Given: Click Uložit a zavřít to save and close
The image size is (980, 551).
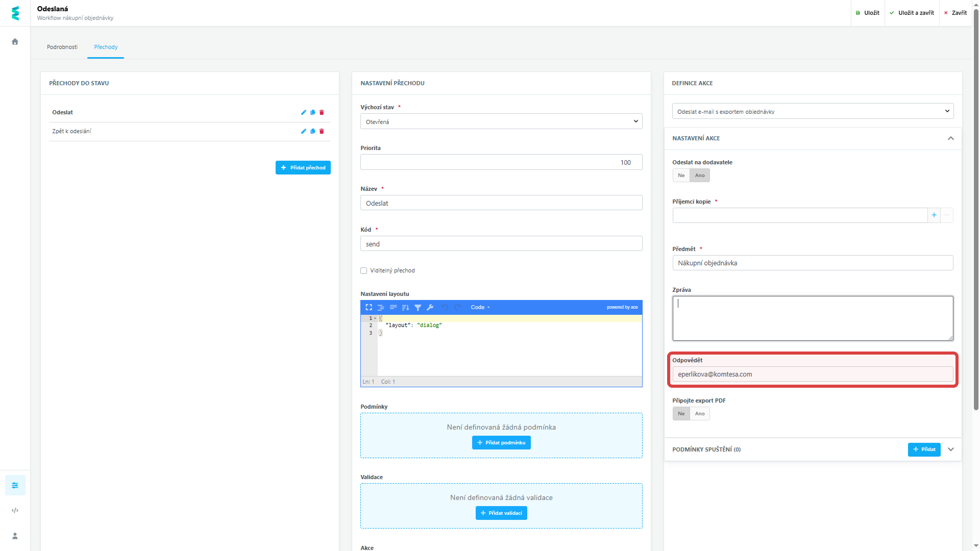Looking at the screenshot, I should [x=912, y=12].
